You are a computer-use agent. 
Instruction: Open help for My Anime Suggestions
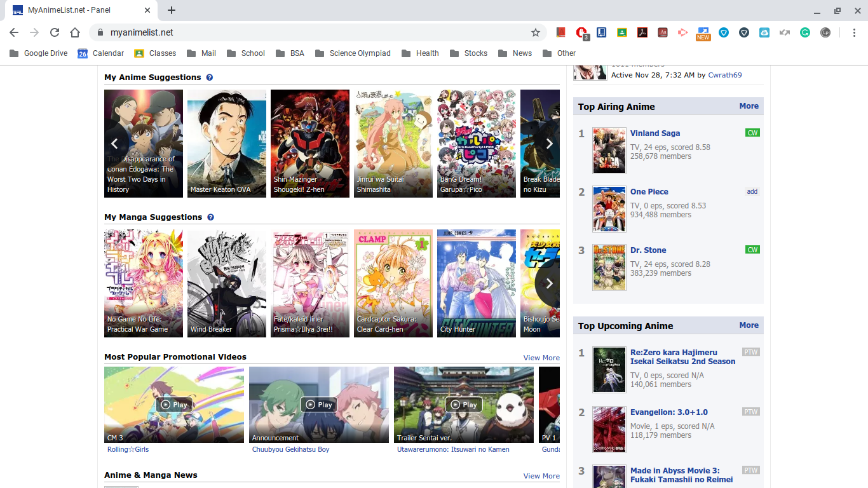pos(210,78)
